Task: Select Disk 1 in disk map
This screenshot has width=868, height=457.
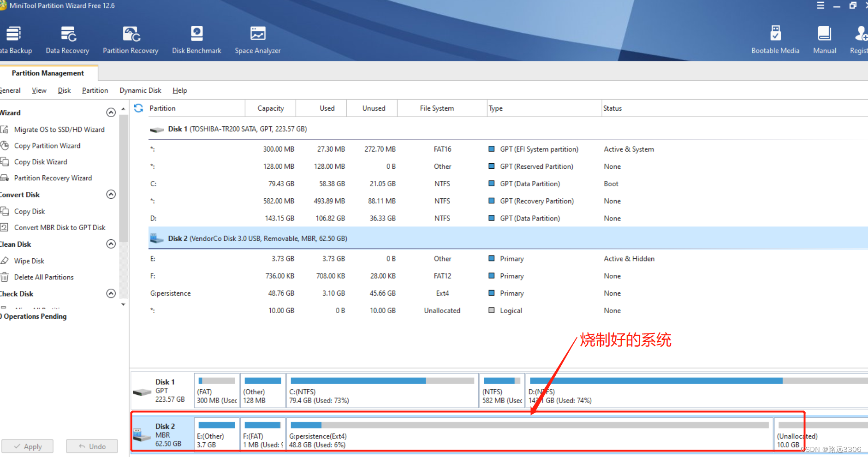Action: [x=162, y=390]
